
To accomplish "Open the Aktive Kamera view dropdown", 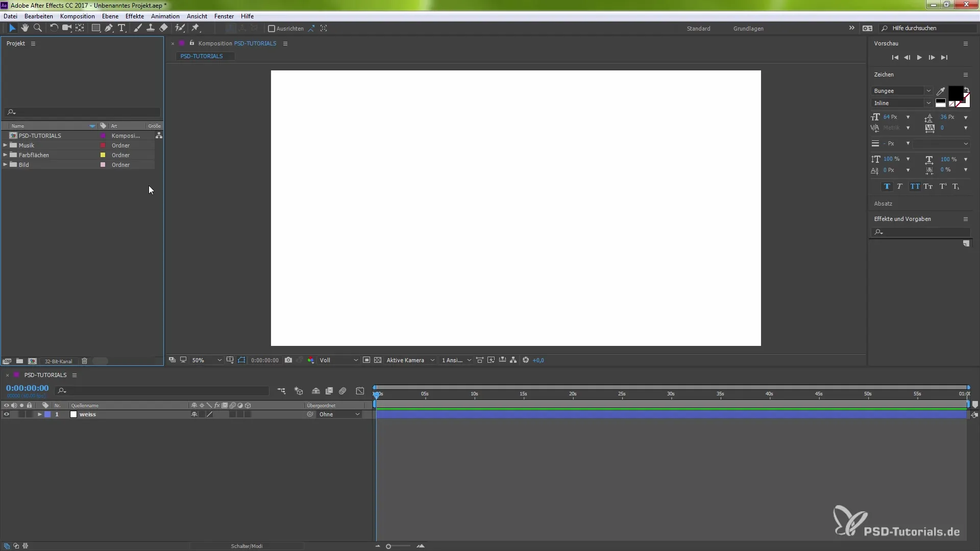I will tap(410, 360).
